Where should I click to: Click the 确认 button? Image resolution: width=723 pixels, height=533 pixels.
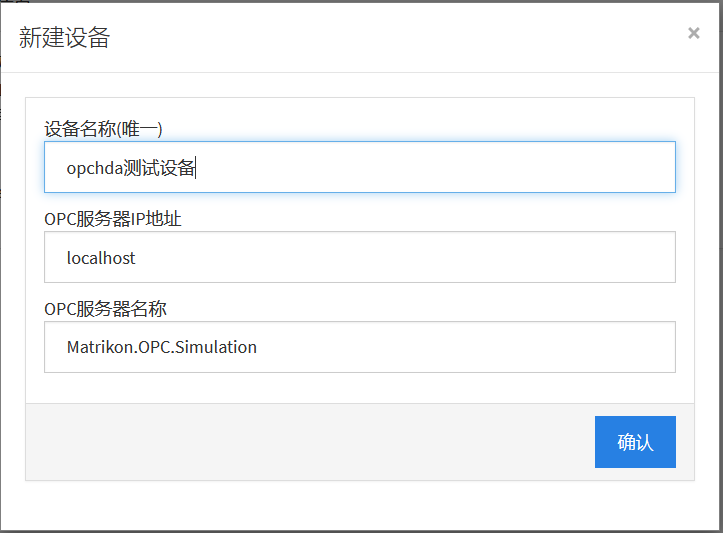point(635,442)
